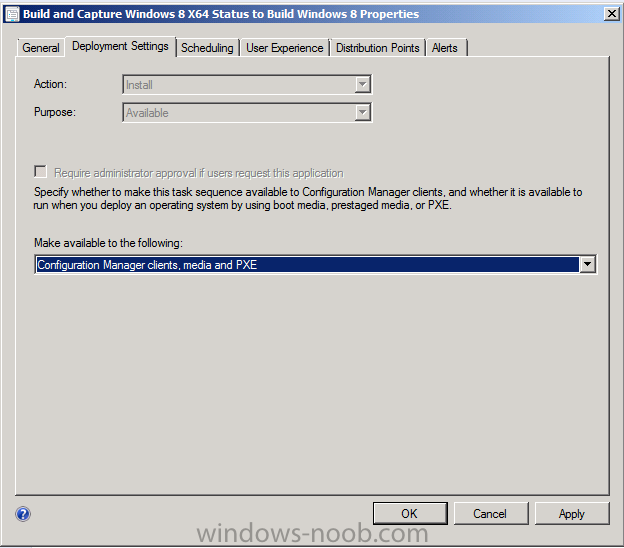The width and height of the screenshot is (624, 548).
Task: Click the Apply button
Action: [572, 513]
